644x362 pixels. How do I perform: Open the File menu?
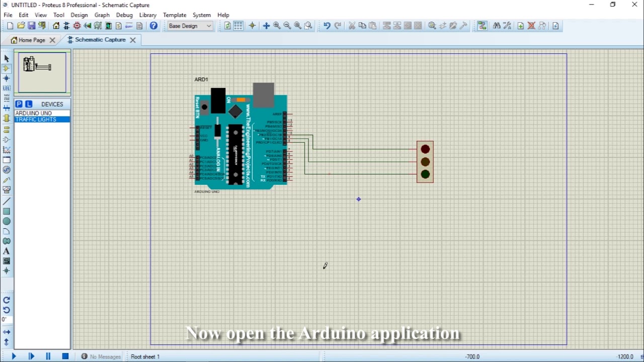(8, 15)
